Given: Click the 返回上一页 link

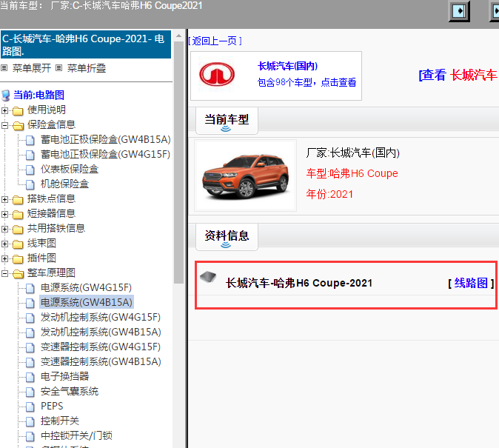Looking at the screenshot, I should (215, 41).
